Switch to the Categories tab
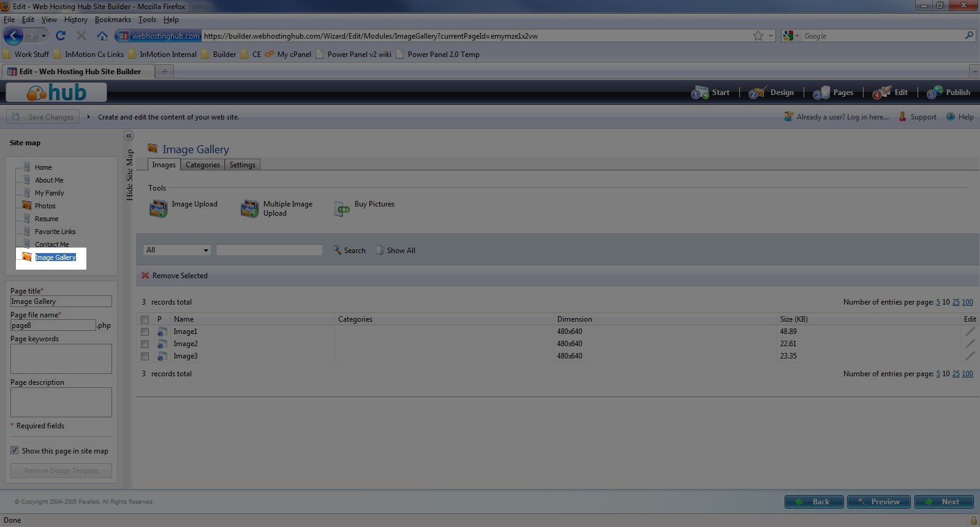 202,165
